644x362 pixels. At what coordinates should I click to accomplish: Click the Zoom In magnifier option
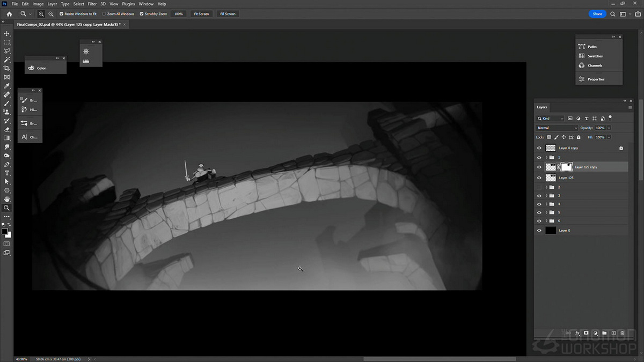(41, 14)
